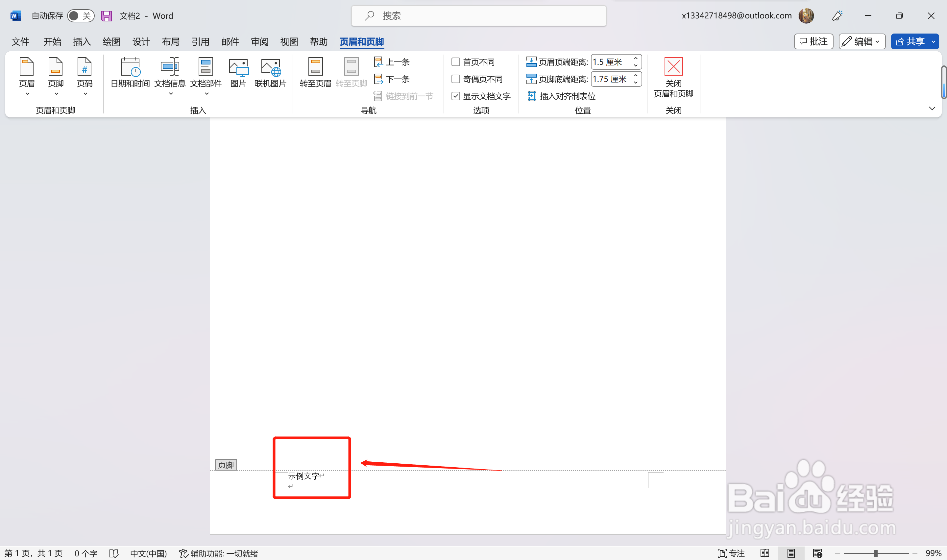
Task: Click the pen sparkle coming-soon icon
Action: [837, 16]
